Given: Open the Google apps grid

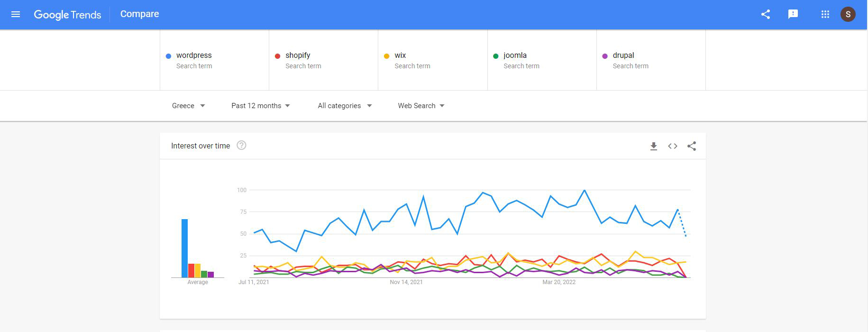Looking at the screenshot, I should tap(825, 14).
